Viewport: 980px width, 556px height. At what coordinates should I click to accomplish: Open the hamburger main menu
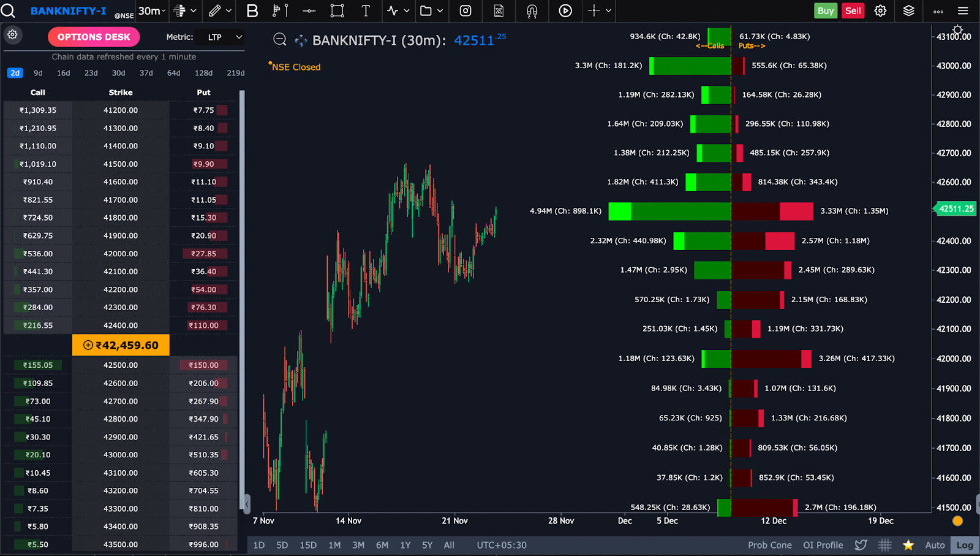(x=963, y=10)
